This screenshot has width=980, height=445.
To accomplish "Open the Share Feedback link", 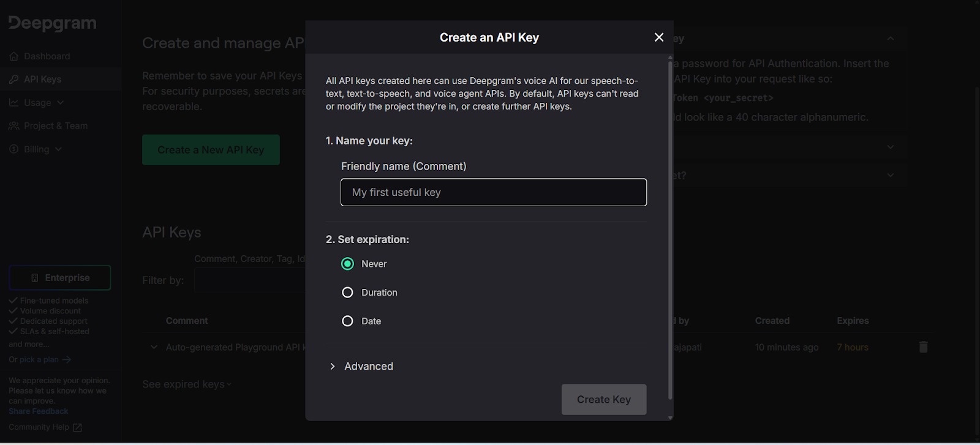I will point(38,411).
